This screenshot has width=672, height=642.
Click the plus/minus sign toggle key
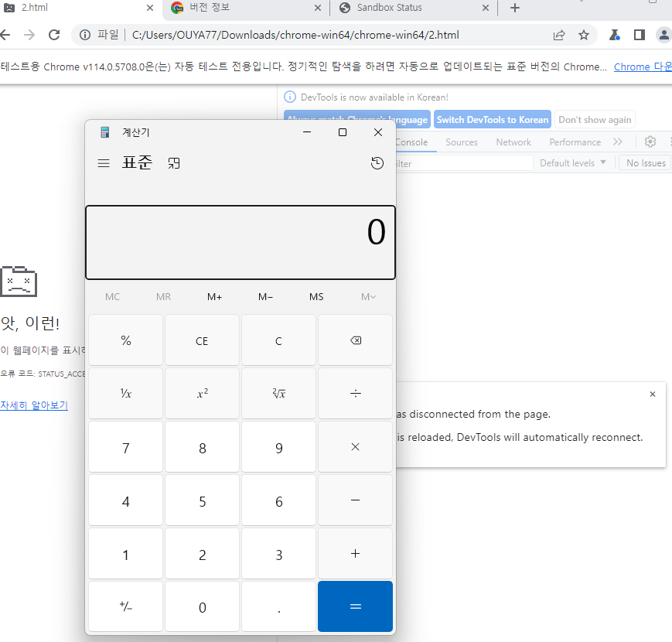[x=125, y=606]
